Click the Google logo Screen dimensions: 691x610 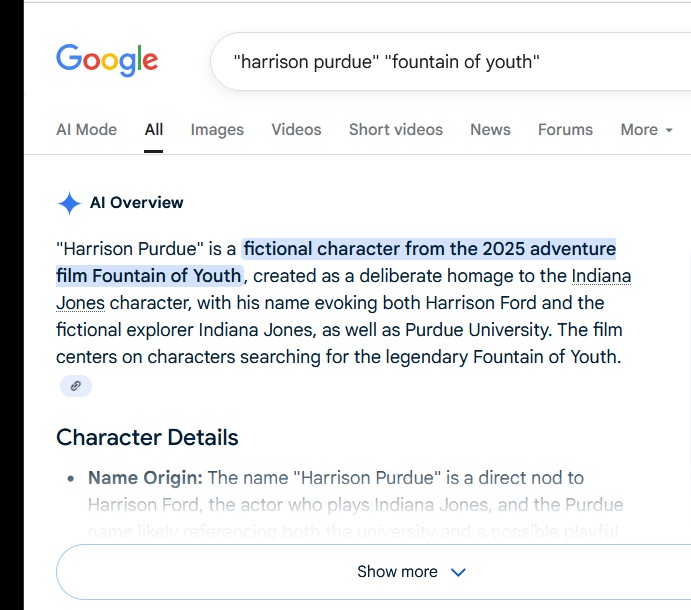pyautogui.click(x=107, y=59)
